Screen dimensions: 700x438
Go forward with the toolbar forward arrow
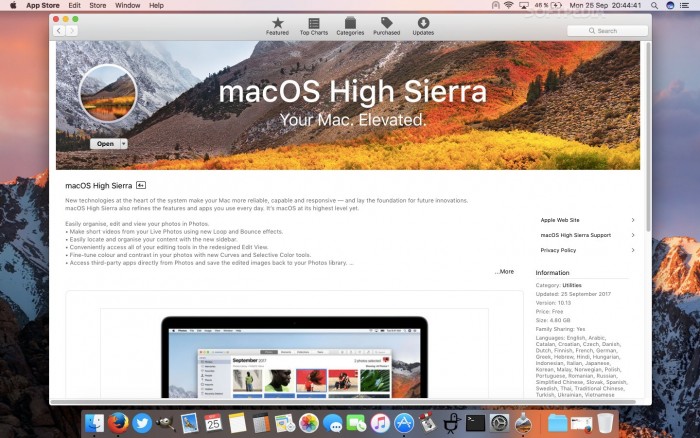click(x=71, y=30)
